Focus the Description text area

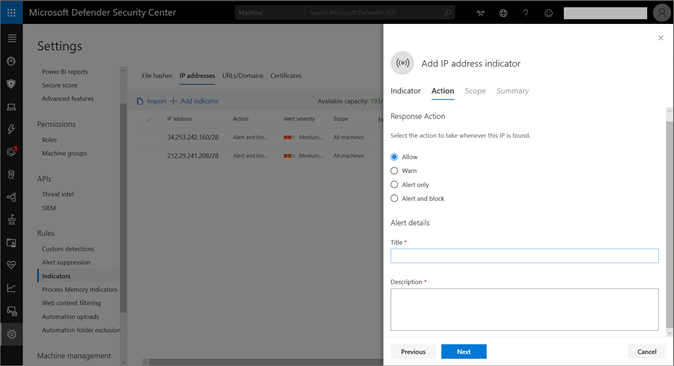[524, 310]
